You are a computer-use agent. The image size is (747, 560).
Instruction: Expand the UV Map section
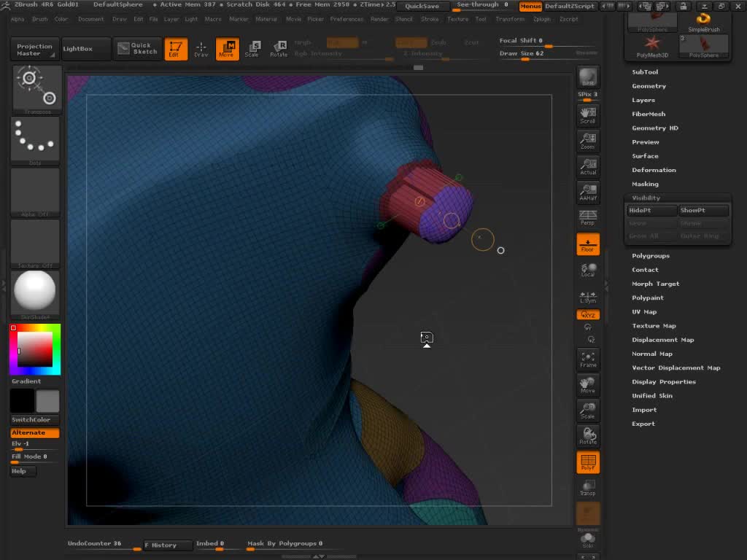click(x=645, y=312)
